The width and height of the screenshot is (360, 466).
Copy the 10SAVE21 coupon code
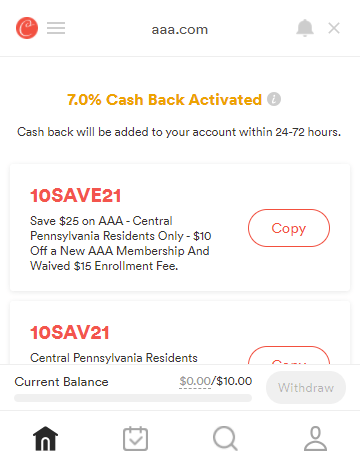click(289, 228)
